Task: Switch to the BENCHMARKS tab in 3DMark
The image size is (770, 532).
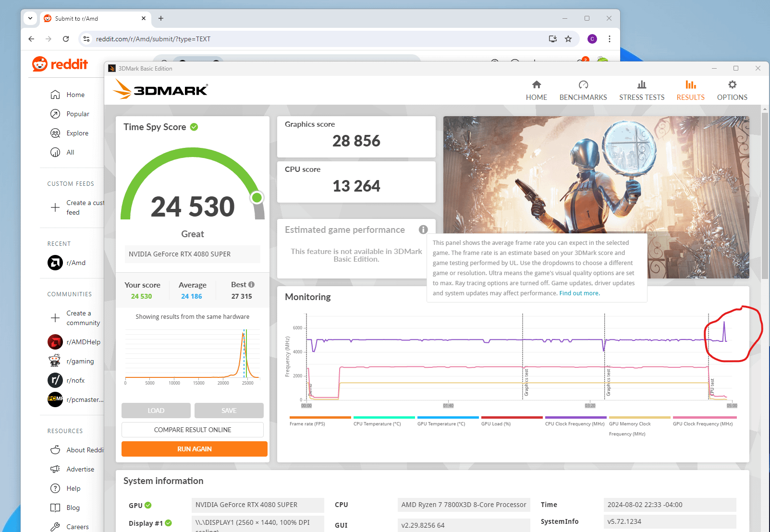Action: coord(583,90)
